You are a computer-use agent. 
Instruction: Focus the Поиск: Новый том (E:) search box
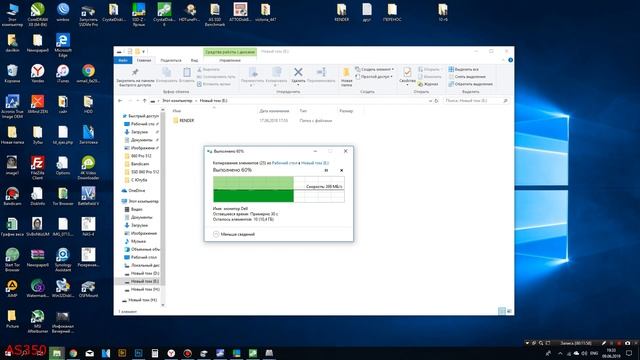pyautogui.click(x=476, y=100)
